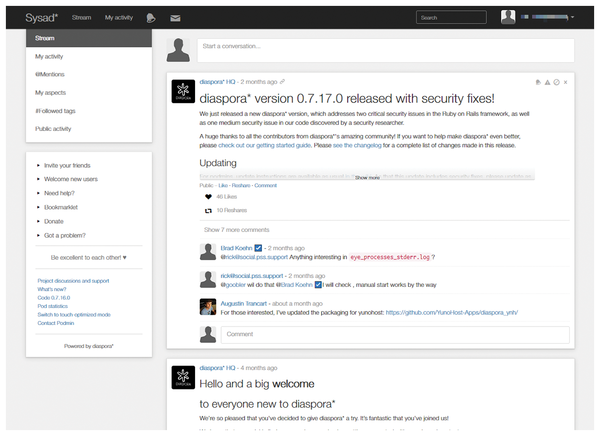Click the Comment input field
Screen dimensions: 600x436
pos(395,335)
